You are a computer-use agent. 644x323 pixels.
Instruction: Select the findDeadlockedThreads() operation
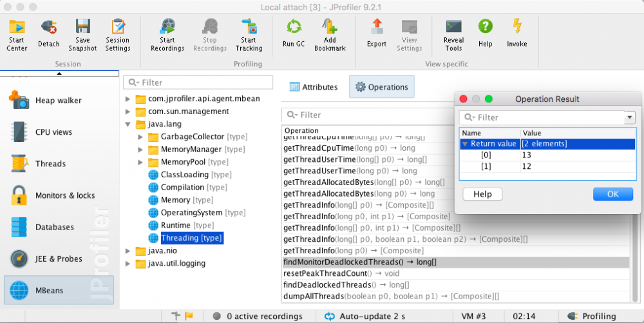click(456, 285)
